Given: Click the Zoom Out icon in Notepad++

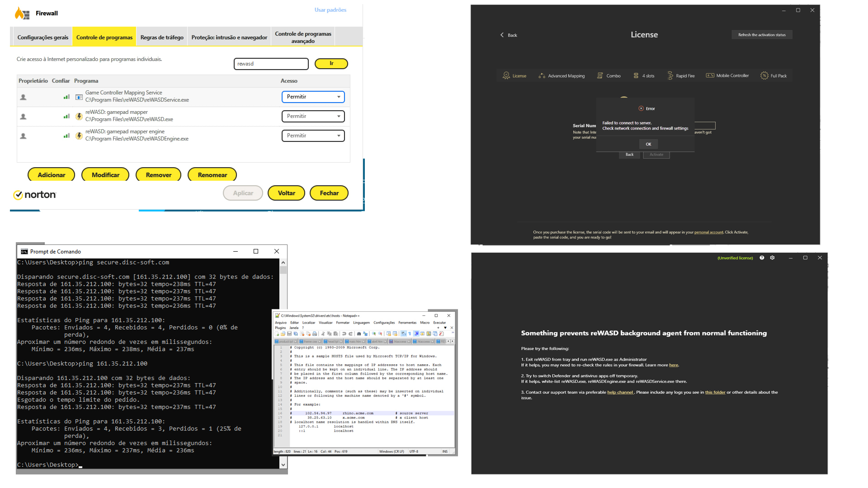Looking at the screenshot, I should click(380, 334).
